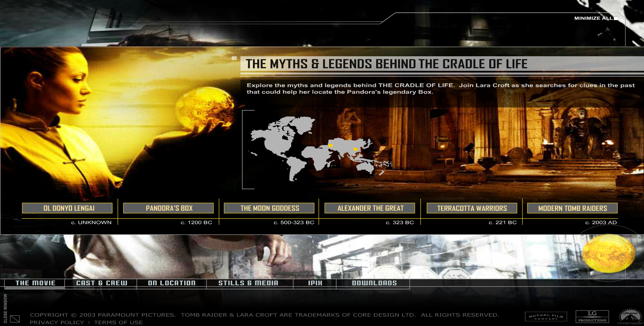Select the western yellow marker on the map
Screen dimensions: 644x326
pyautogui.click(x=330, y=145)
